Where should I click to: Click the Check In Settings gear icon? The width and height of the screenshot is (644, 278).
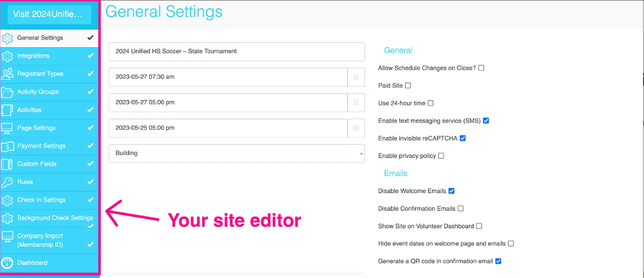coord(8,200)
